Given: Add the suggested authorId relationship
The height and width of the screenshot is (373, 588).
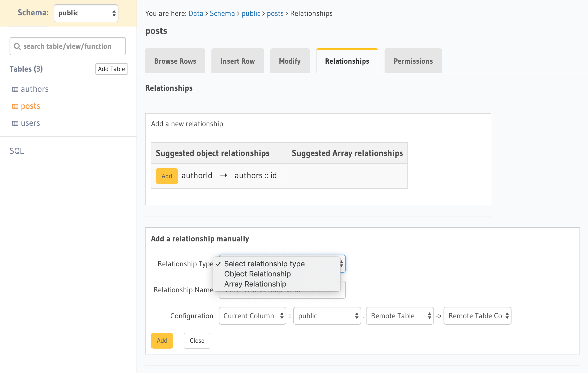Looking at the screenshot, I should pos(167,176).
